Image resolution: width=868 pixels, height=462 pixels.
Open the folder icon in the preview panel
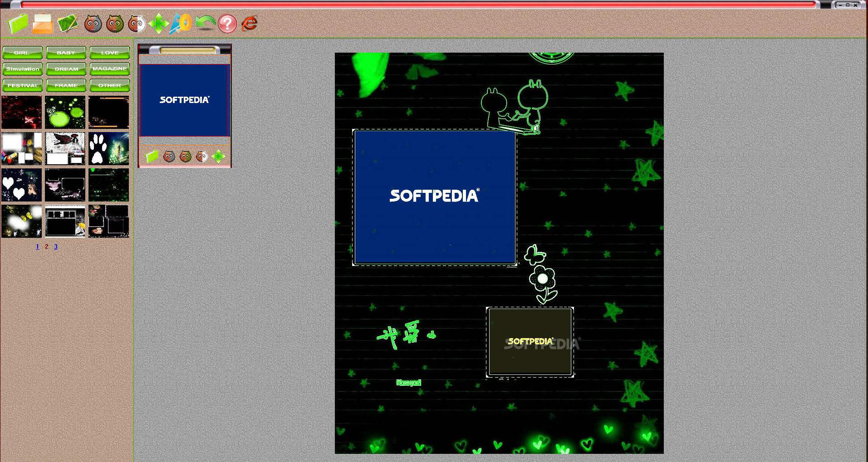[152, 157]
